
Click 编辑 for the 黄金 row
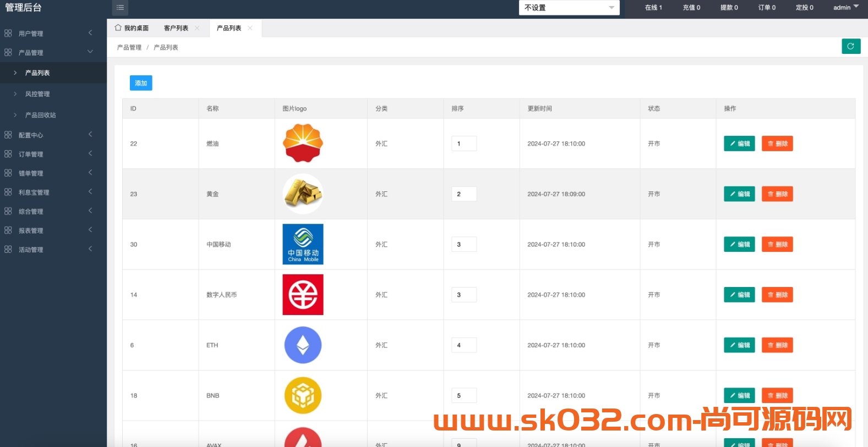[x=739, y=194]
